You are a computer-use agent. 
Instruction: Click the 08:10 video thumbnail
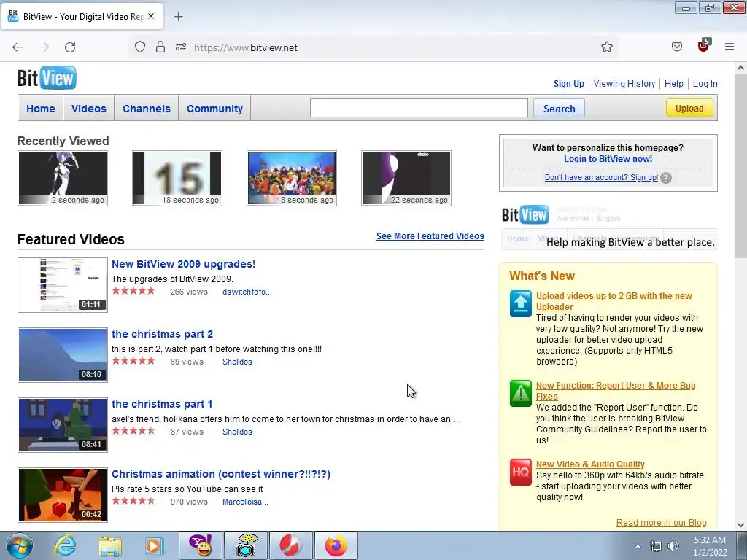pos(63,355)
